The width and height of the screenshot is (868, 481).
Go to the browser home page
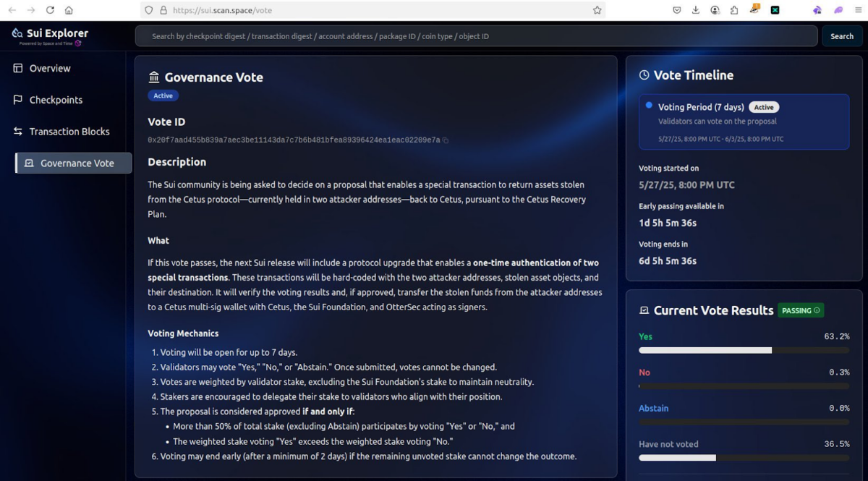tap(69, 10)
